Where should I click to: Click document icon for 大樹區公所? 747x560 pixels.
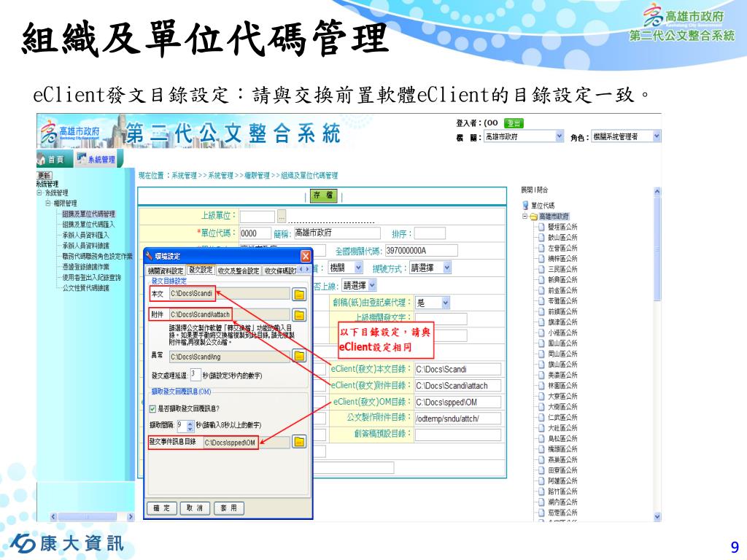[541, 407]
